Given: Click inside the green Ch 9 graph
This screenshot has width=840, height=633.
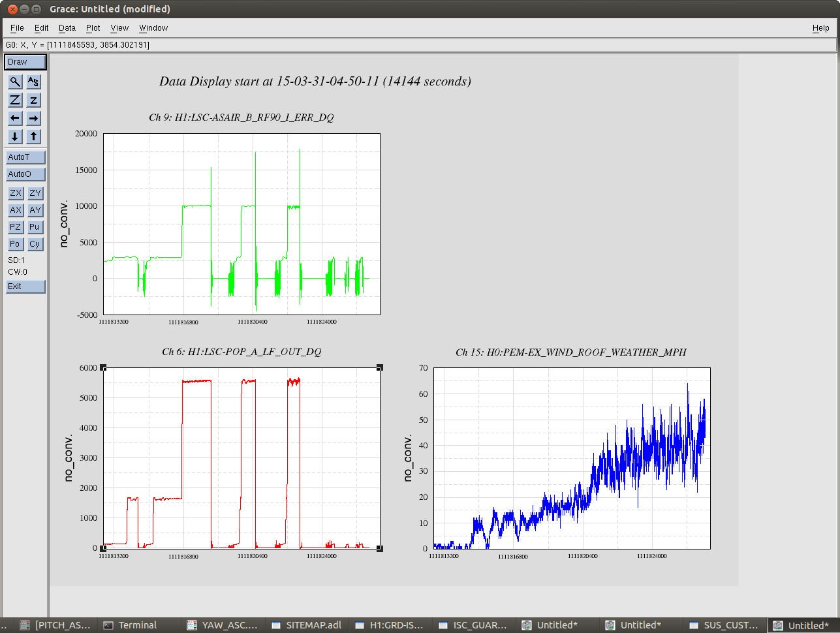Looking at the screenshot, I should pos(241,224).
